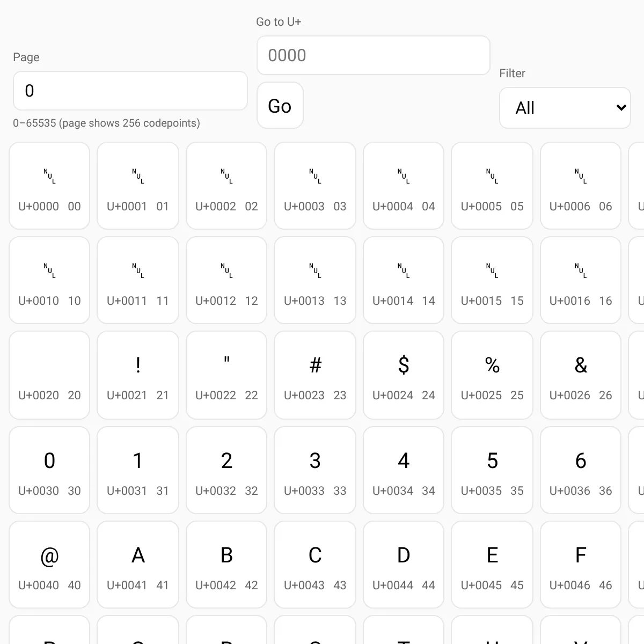The width and height of the screenshot is (644, 644).
Task: Open the letter D card U+0044
Action: pos(404,565)
